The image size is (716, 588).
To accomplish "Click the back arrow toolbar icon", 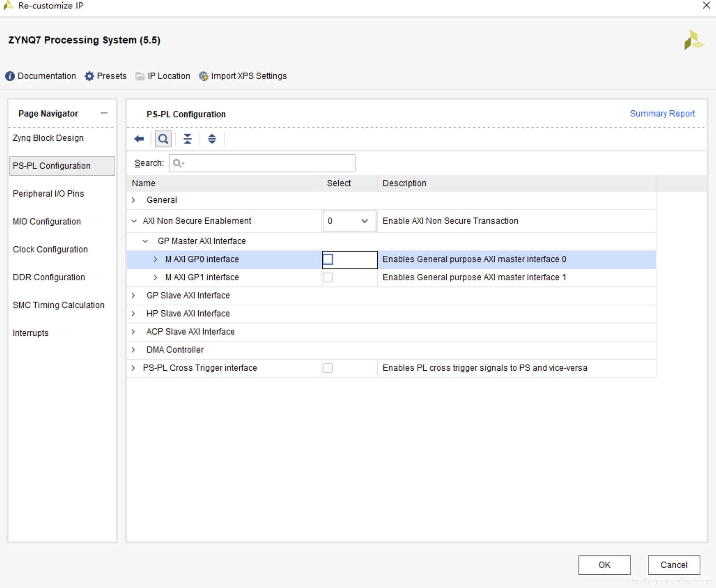I will (x=139, y=139).
